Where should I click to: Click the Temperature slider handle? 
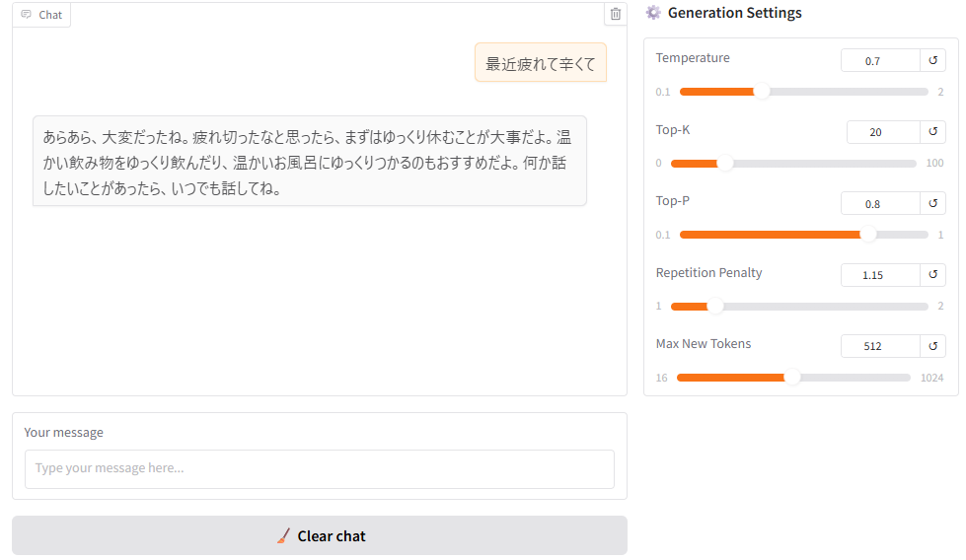[762, 92]
